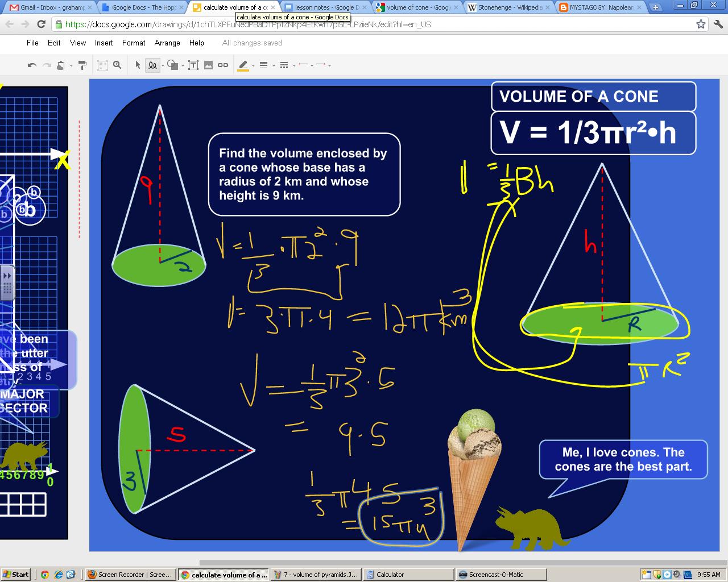Switch to the Google Docs Hopp tab
Screen dimensions: 728x582
(x=142, y=7)
